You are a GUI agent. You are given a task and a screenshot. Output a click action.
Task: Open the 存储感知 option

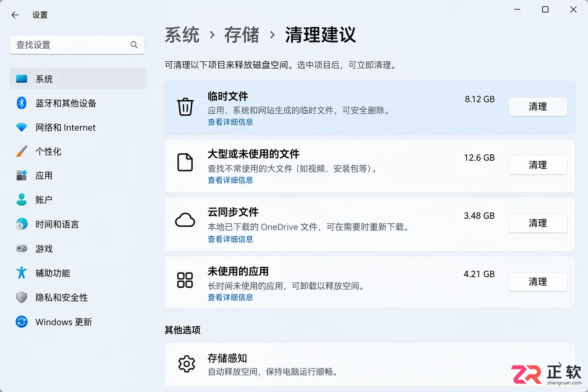click(370, 365)
